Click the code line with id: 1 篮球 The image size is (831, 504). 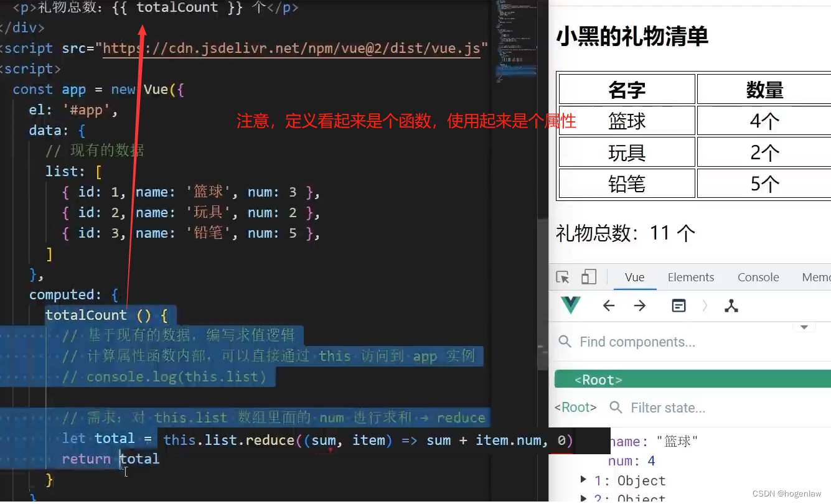[x=190, y=192]
